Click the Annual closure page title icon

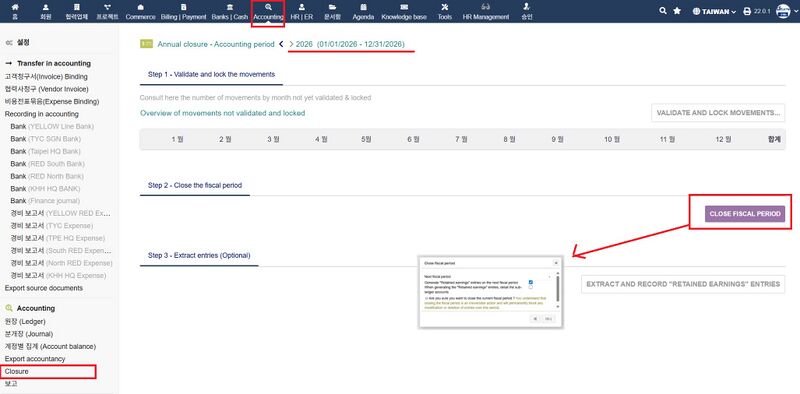coord(146,44)
